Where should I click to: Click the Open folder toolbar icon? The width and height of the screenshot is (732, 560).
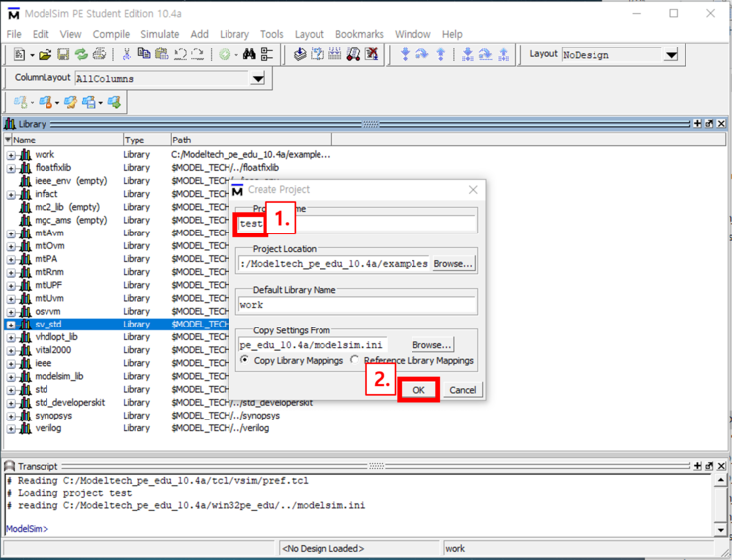[46, 55]
